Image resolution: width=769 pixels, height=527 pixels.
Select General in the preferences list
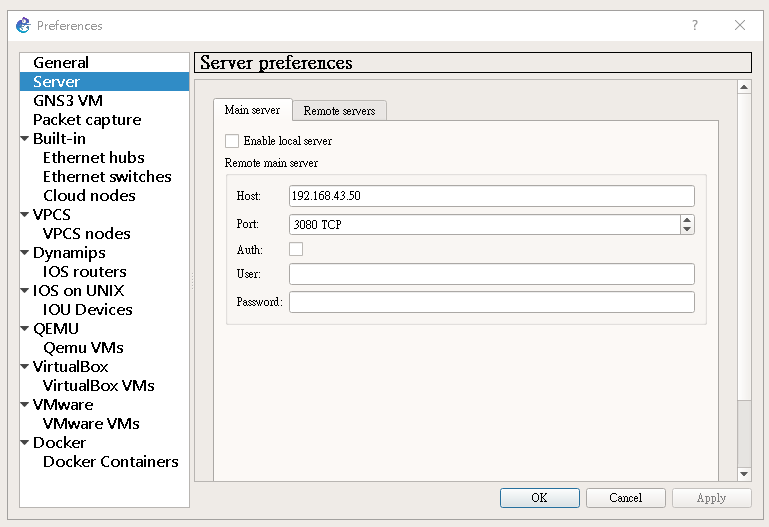click(x=104, y=63)
